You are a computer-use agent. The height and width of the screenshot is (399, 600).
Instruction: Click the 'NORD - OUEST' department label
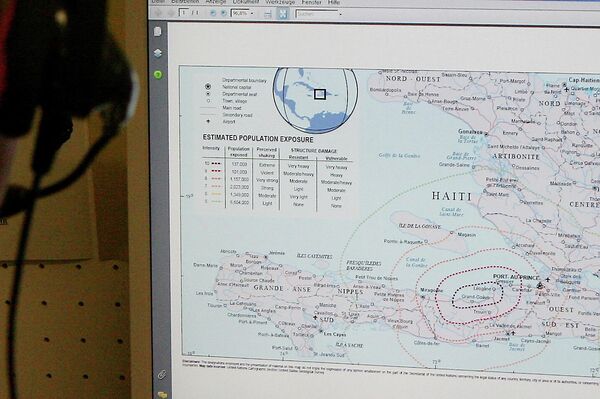click(413, 79)
